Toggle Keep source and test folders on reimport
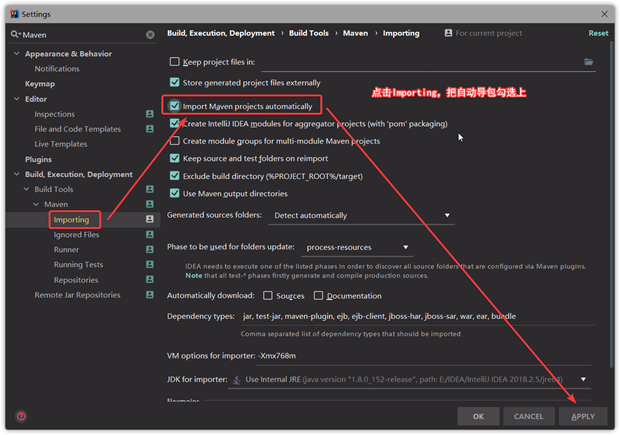Image resolution: width=620 pixels, height=435 pixels. [x=174, y=158]
